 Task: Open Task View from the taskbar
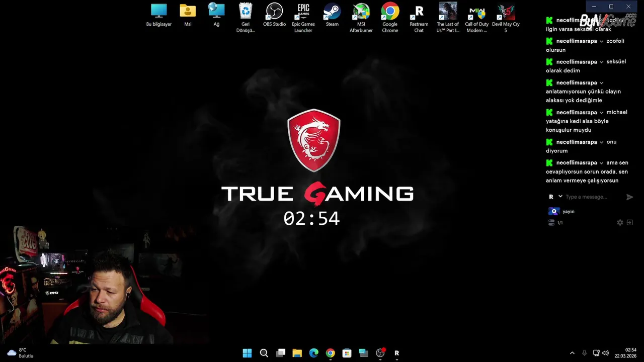coord(281,353)
